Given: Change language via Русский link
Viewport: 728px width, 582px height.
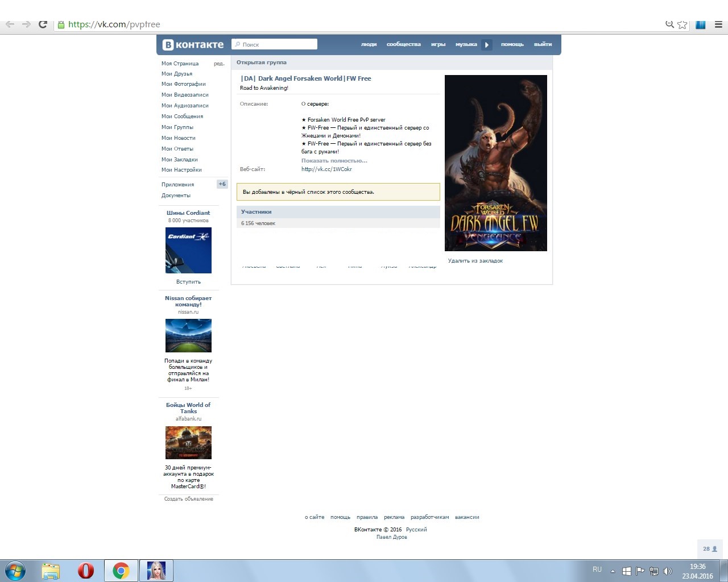Looking at the screenshot, I should [x=416, y=530].
